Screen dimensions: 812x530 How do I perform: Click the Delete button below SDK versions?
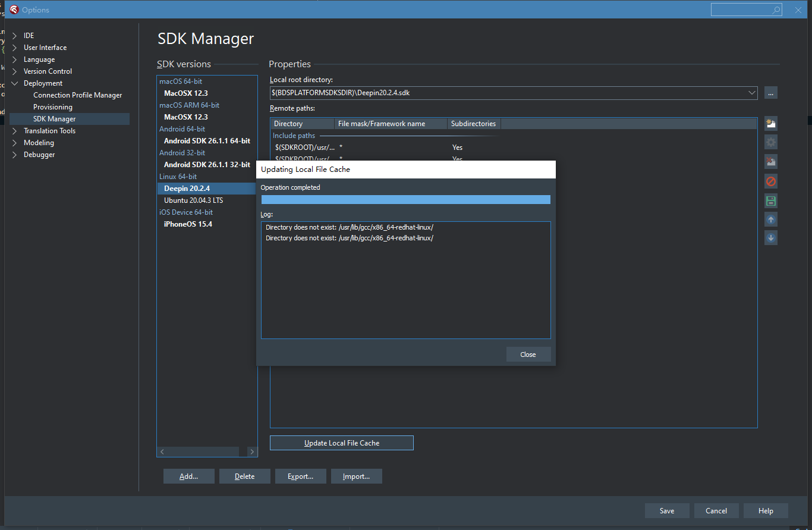pyautogui.click(x=245, y=476)
